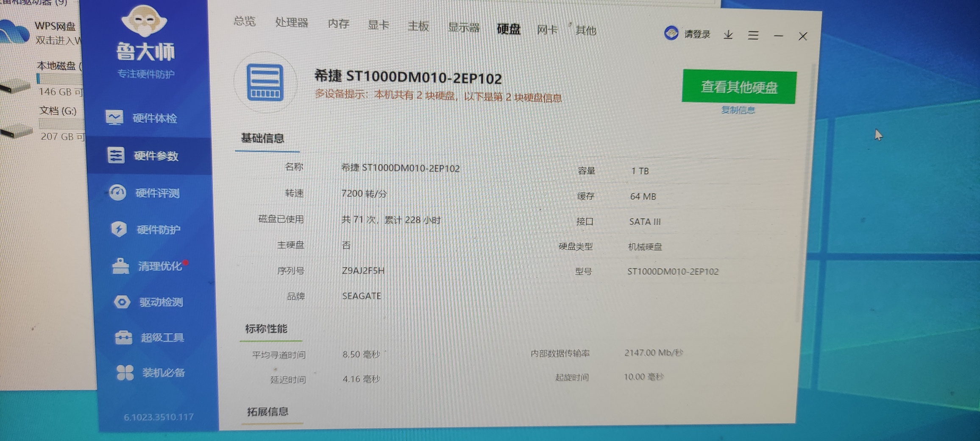Switch to the 其他 tab
Image resolution: width=980 pixels, height=441 pixels.
586,31
